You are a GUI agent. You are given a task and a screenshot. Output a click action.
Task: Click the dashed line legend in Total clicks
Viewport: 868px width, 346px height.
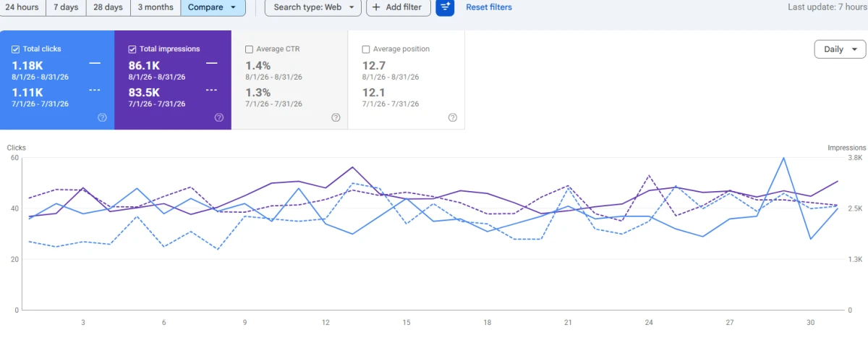[x=95, y=90]
